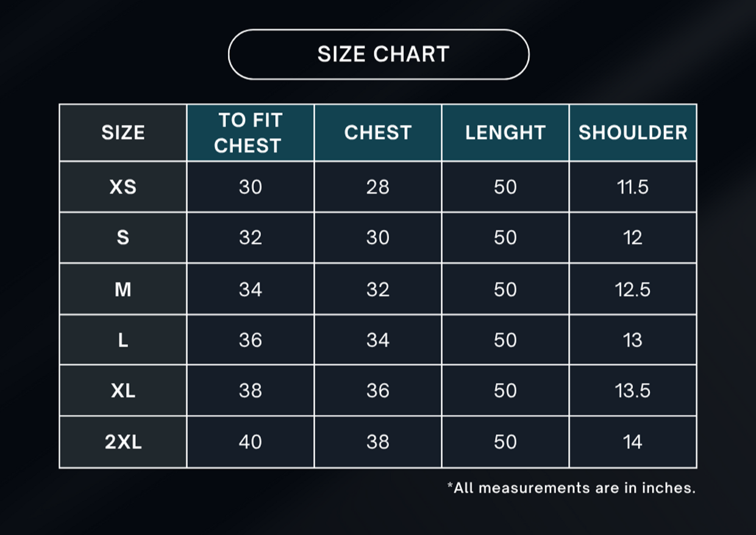Select the L size row label
The image size is (756, 535).
click(x=123, y=340)
